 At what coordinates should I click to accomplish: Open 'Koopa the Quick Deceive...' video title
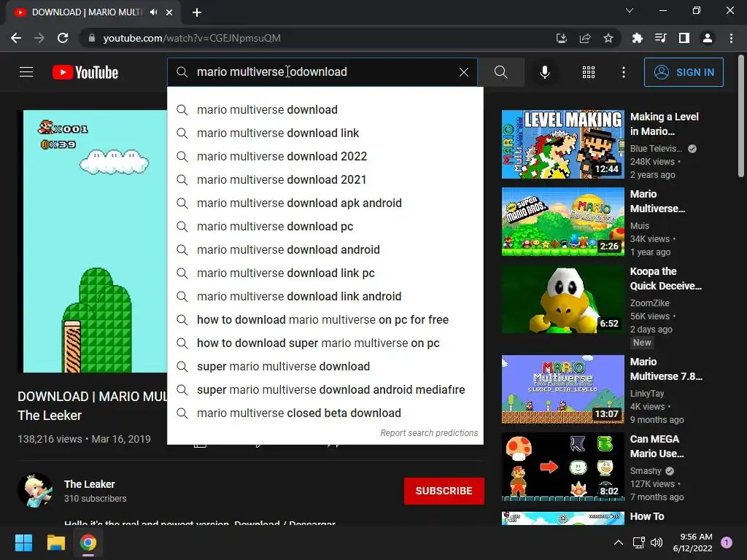[665, 279]
